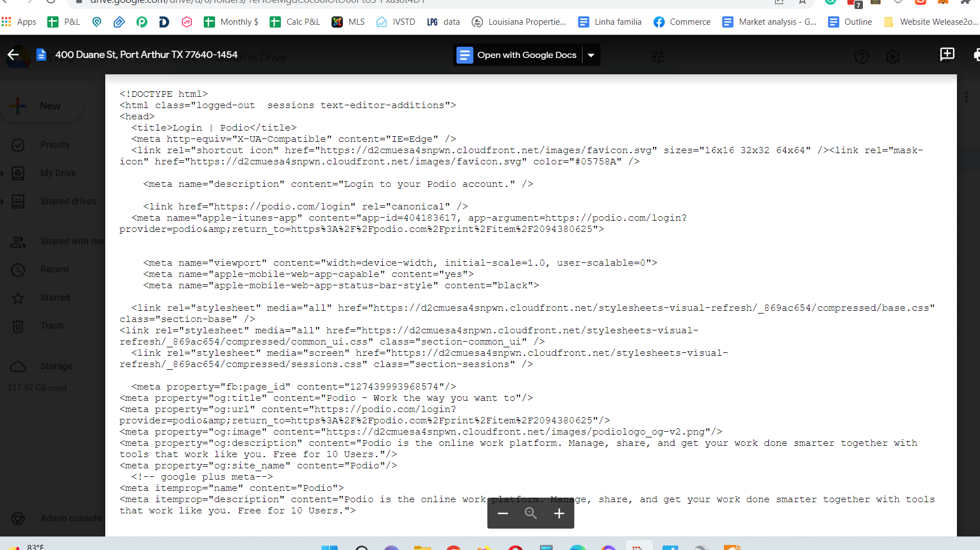Click the pink hexagon bookmark icon
The image size is (980, 550).
[187, 22]
